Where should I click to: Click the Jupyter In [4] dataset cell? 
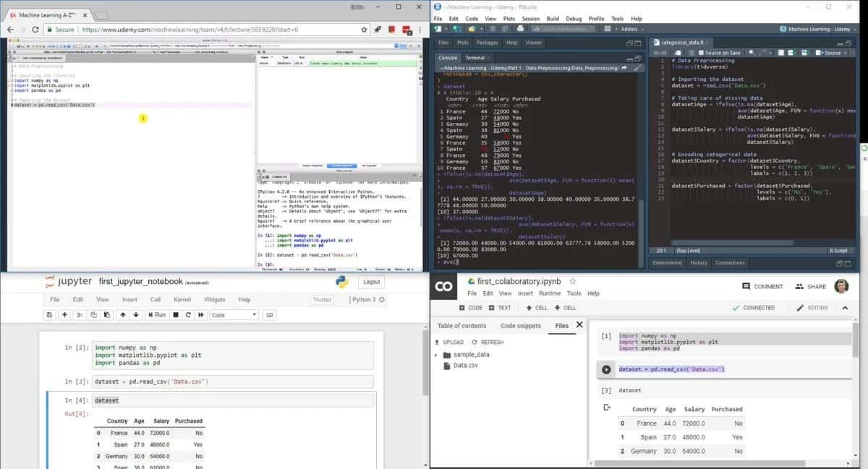(x=234, y=400)
